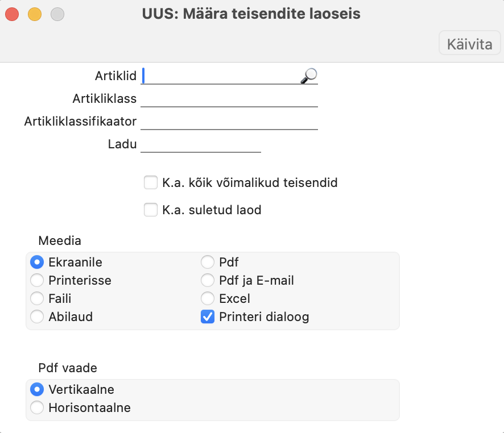504x433 pixels.
Task: Minimize window using yellow button
Action: [35, 14]
